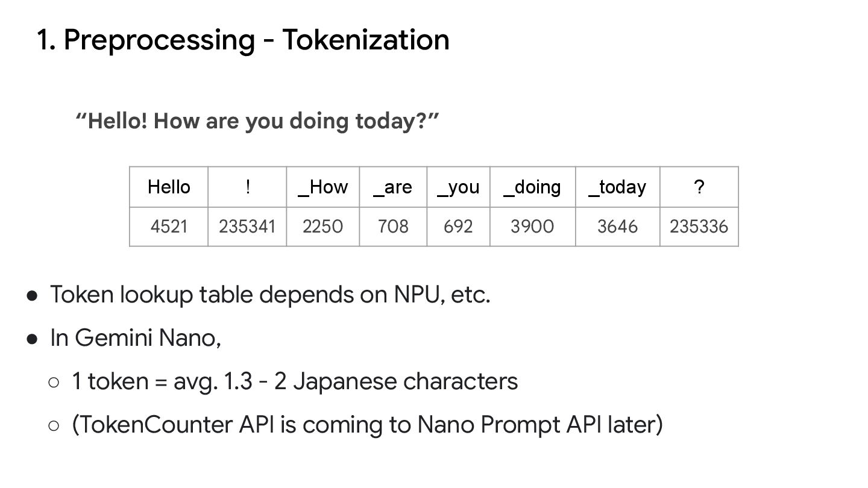Click token ID 235336 cell
This screenshot has height=488, width=868.
699,227
